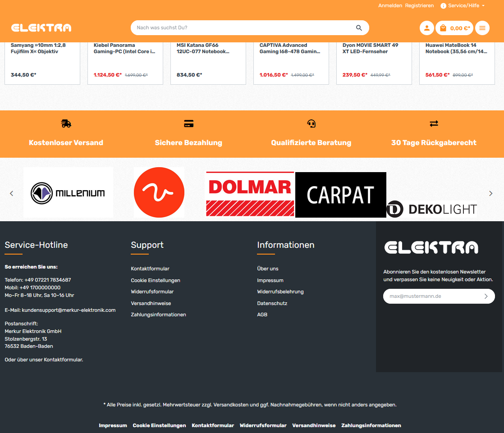Click the Registrieren link
The height and width of the screenshot is (433, 504).
419,6
